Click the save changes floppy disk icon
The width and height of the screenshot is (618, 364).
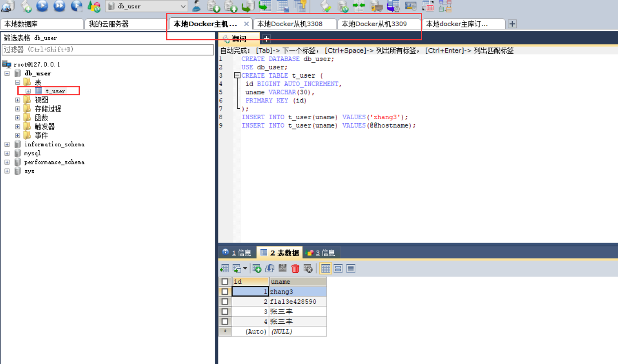coord(282,268)
